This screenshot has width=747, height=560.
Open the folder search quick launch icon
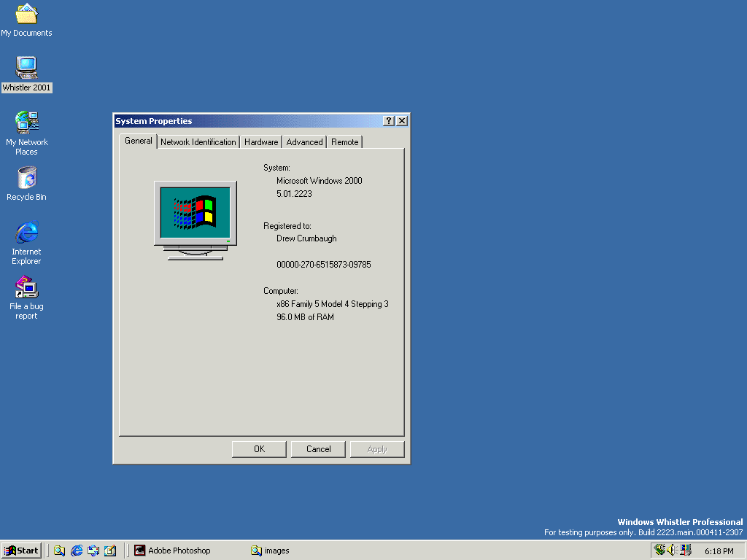point(60,551)
